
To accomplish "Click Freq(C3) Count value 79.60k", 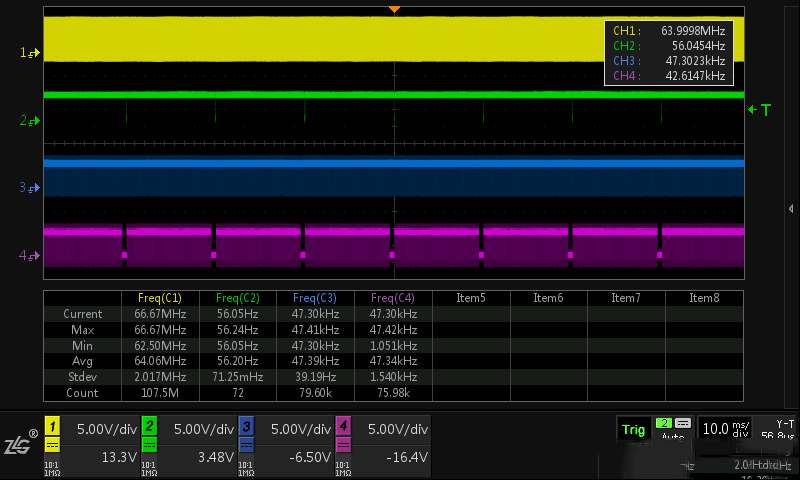I will pyautogui.click(x=315, y=393).
